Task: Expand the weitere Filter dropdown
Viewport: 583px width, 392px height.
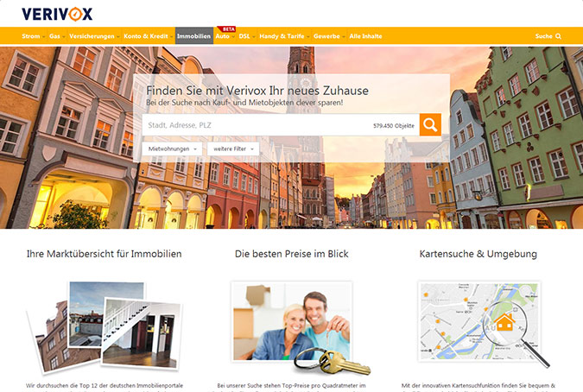Action: point(233,149)
